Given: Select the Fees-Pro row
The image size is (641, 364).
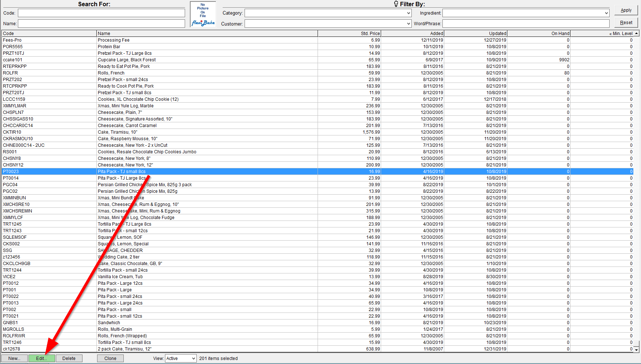Looking at the screenshot, I should 317,40.
